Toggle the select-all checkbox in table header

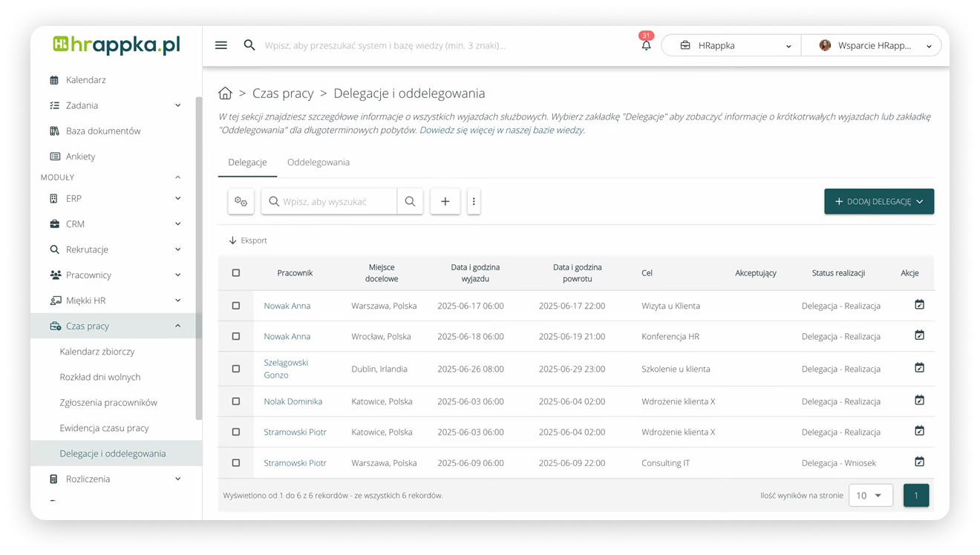coord(236,273)
